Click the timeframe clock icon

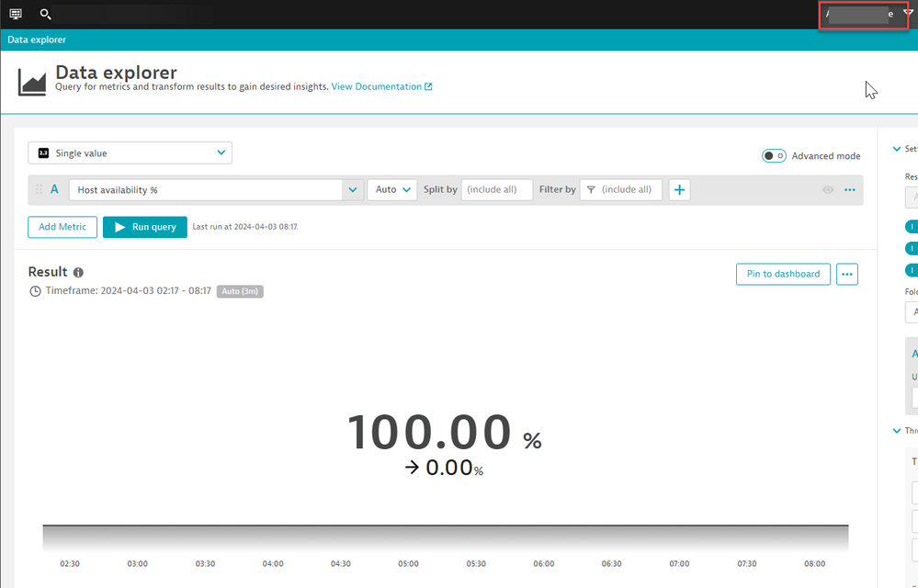pyautogui.click(x=36, y=291)
